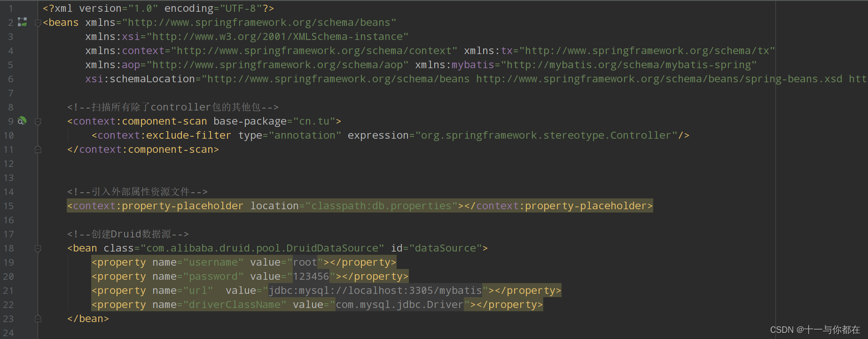Click the fold end marker on line 11
This screenshot has width=868, height=339.
[38, 150]
